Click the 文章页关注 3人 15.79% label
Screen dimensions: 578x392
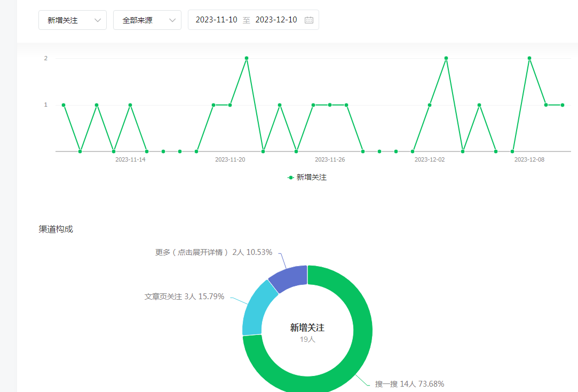(x=184, y=297)
